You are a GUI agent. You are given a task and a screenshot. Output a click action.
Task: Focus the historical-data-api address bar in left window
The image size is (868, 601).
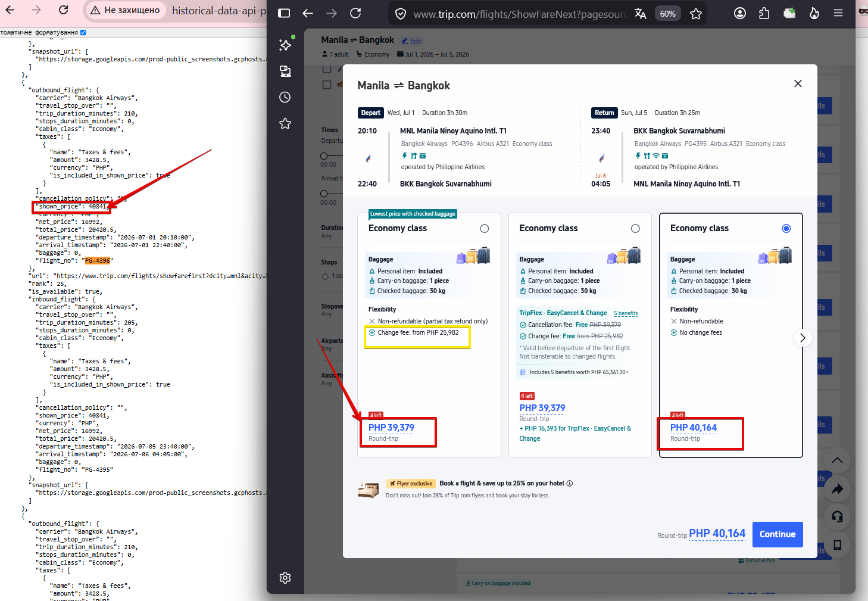pyautogui.click(x=218, y=10)
